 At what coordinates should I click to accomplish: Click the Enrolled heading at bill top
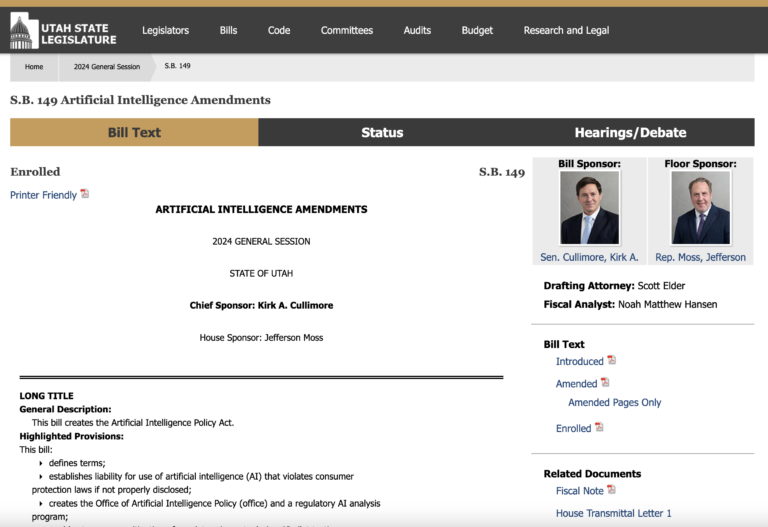(x=35, y=172)
